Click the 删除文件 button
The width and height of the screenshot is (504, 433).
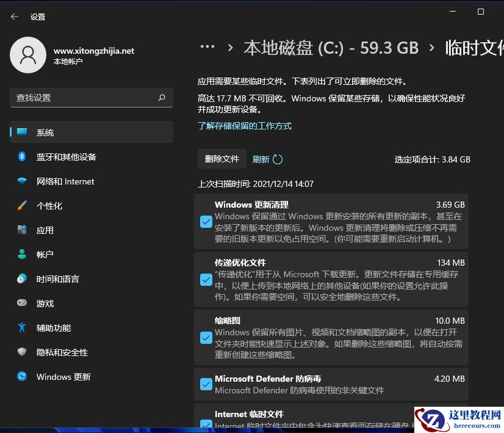pyautogui.click(x=221, y=159)
